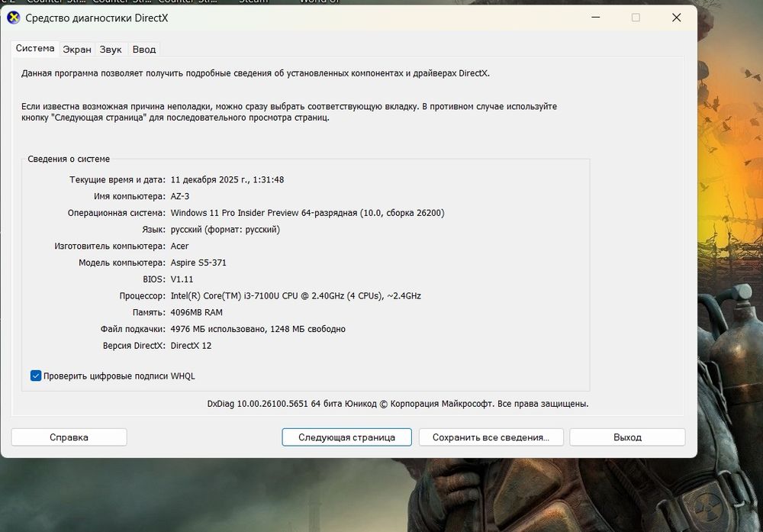The width and height of the screenshot is (763, 532).
Task: Click the Выход button
Action: coord(627,437)
